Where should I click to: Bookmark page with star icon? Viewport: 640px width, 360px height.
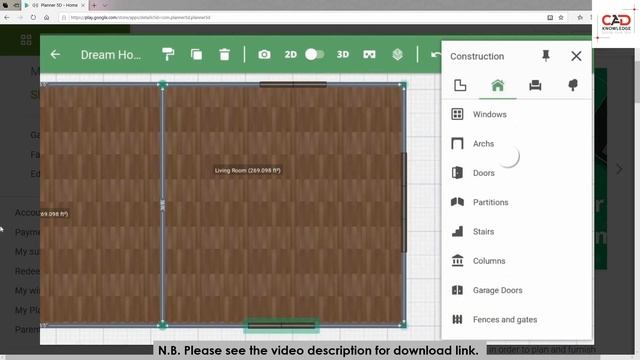coord(561,18)
